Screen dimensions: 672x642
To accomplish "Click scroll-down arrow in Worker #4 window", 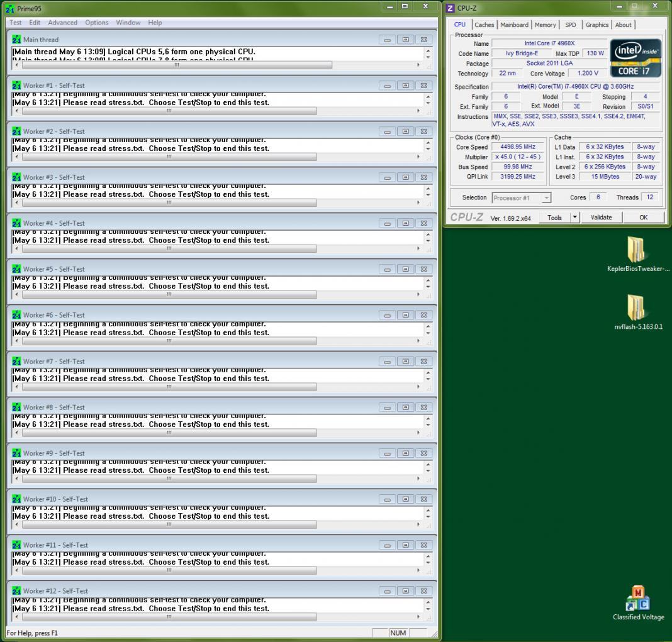I will [x=428, y=241].
